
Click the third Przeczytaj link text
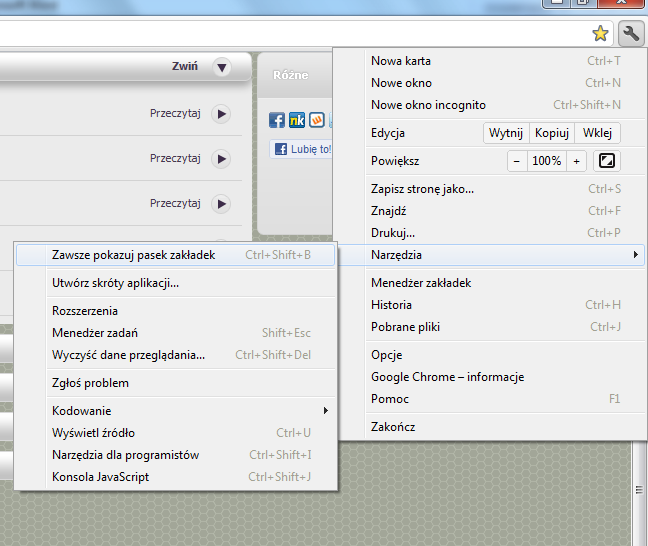pyautogui.click(x=175, y=203)
